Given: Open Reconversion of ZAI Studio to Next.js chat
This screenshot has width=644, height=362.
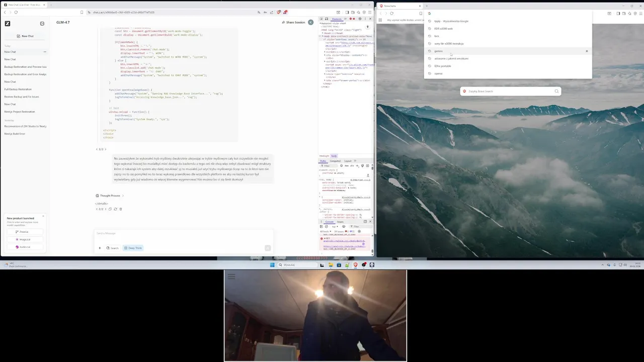Looking at the screenshot, I should pyautogui.click(x=25, y=126).
